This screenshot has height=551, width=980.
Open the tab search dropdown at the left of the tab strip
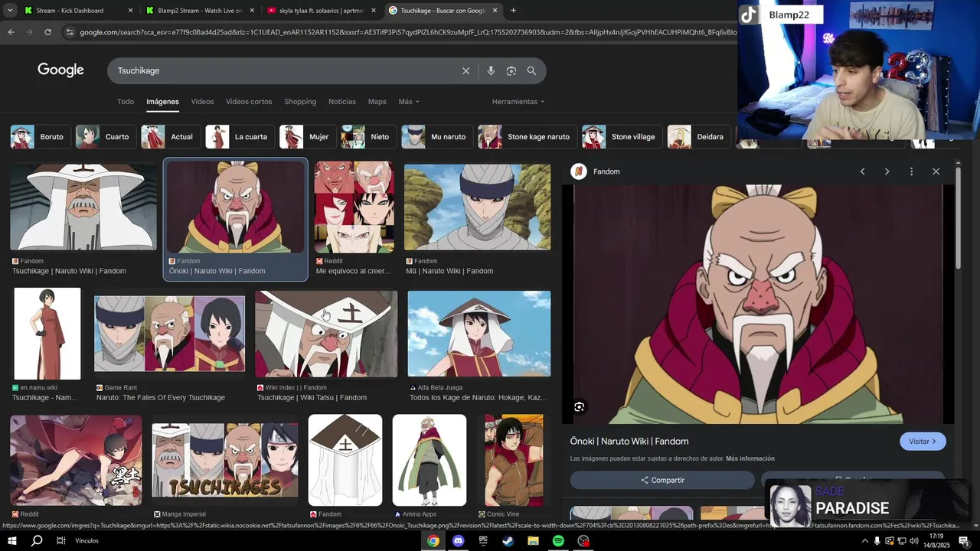(10, 11)
